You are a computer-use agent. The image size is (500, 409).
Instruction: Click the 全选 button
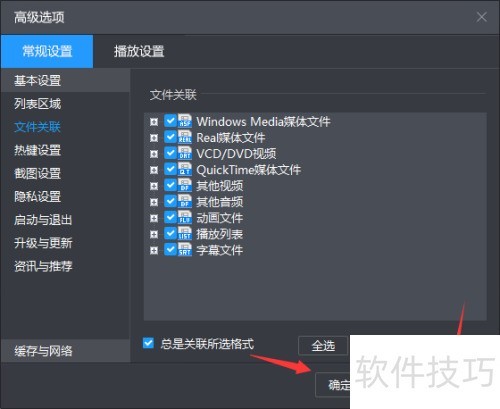323,346
